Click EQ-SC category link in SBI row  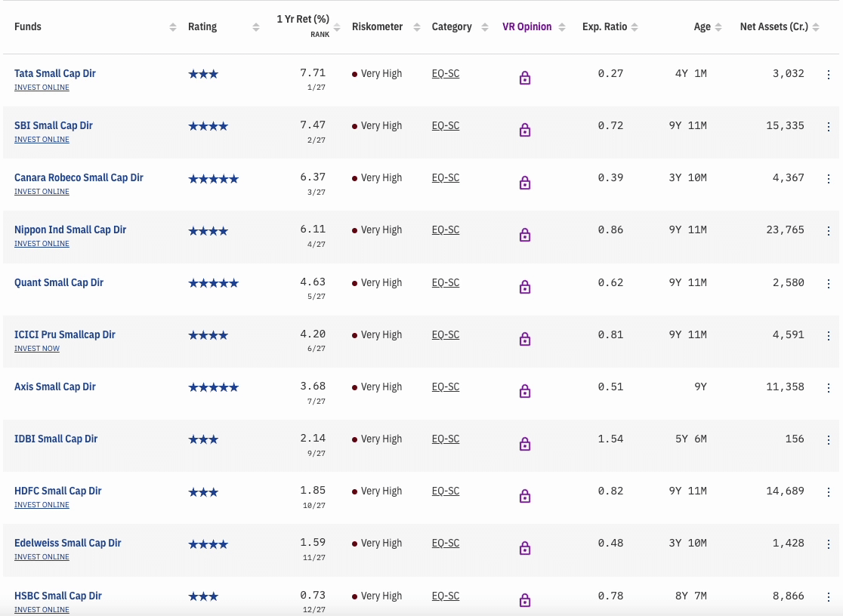point(445,126)
